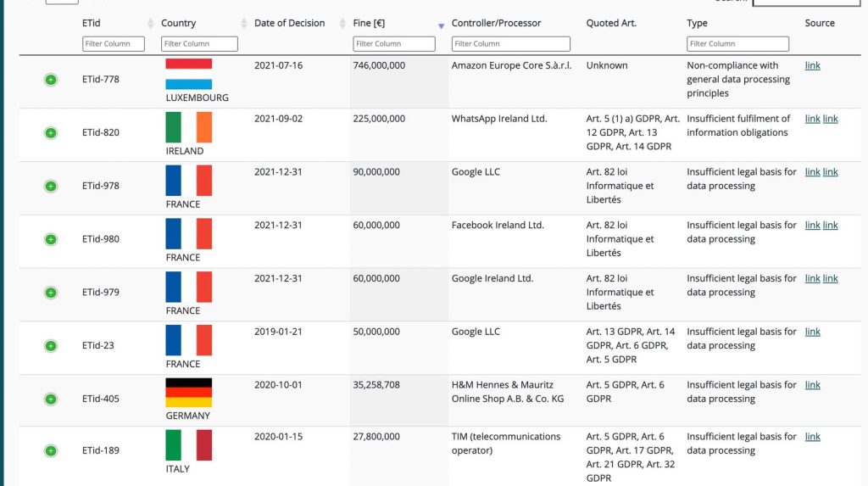Open second source link for WhatsApp Ireland
This screenshot has width=868, height=486.
[831, 119]
